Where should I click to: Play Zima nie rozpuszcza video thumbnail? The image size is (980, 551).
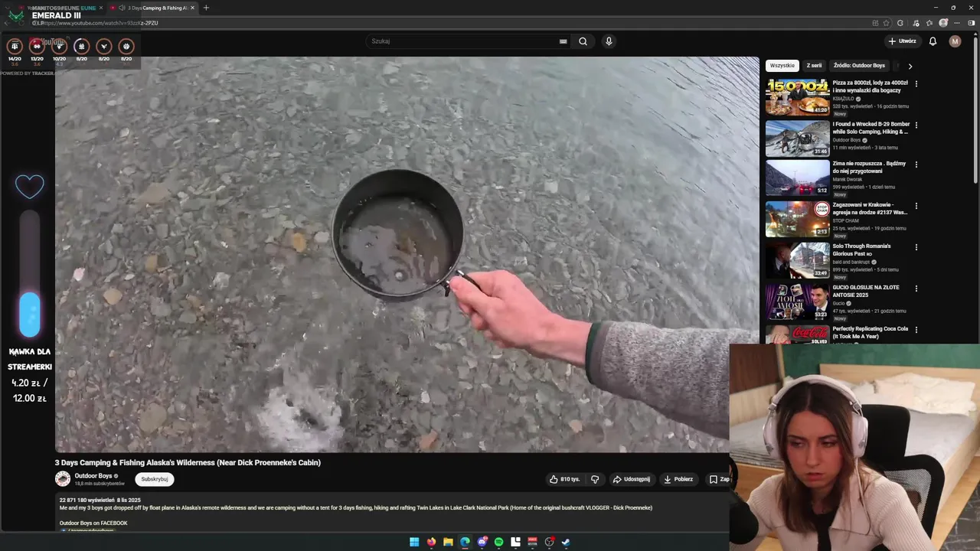pyautogui.click(x=797, y=178)
